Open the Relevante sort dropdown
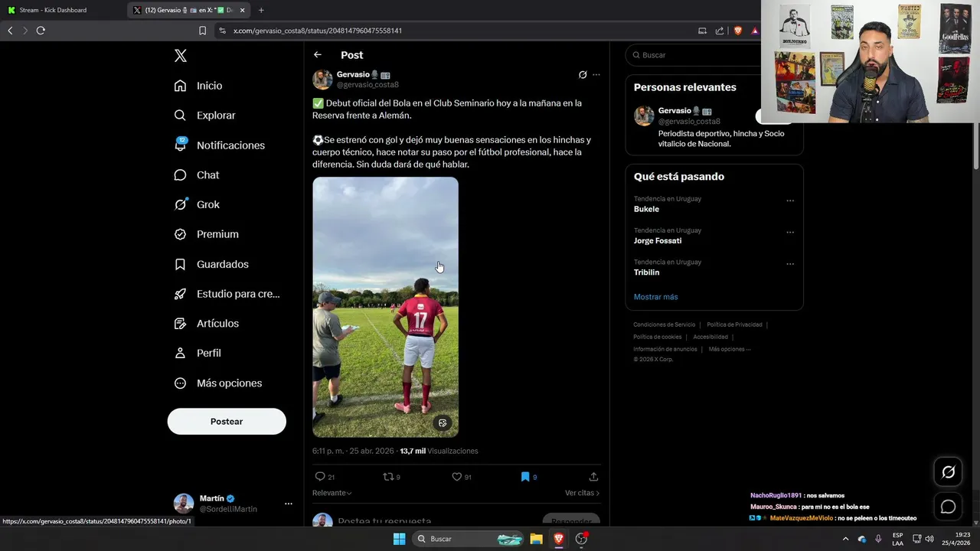Viewport: 980px width, 551px height. 332,493
